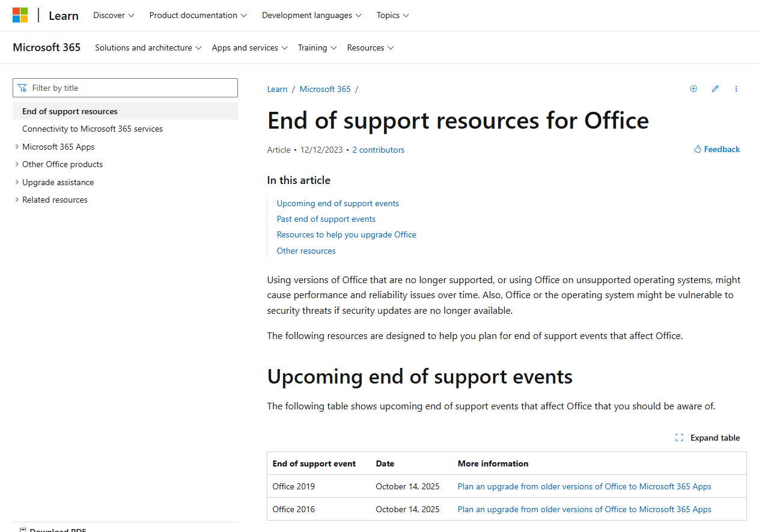Open the Apps and services menu
Image resolution: width=759 pixels, height=532 pixels.
point(250,47)
